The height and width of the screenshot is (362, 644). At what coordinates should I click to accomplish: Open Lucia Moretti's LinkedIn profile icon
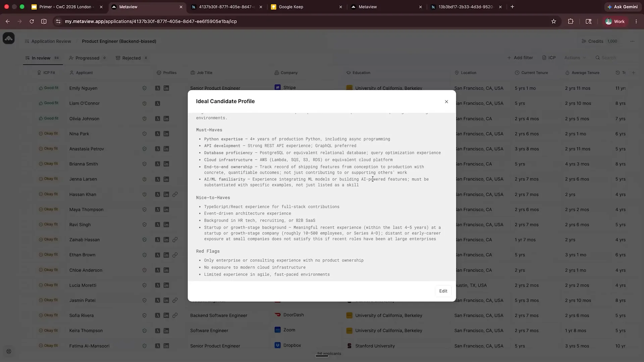[x=166, y=285]
